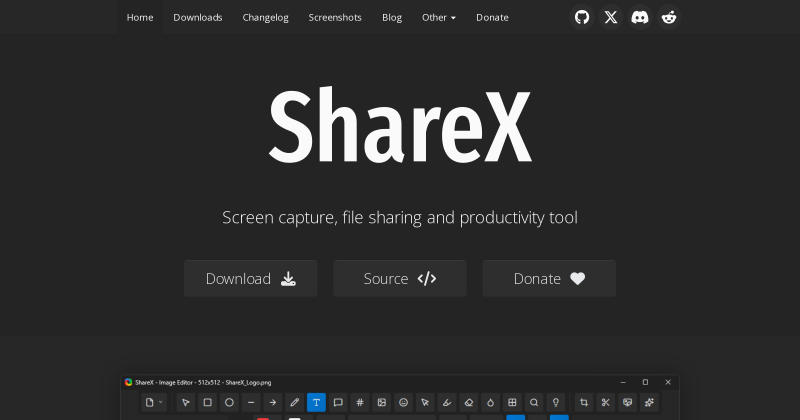Viewport: 800px width, 420px height.
Task: Select the Spotlight bulb tool
Action: pos(556,402)
